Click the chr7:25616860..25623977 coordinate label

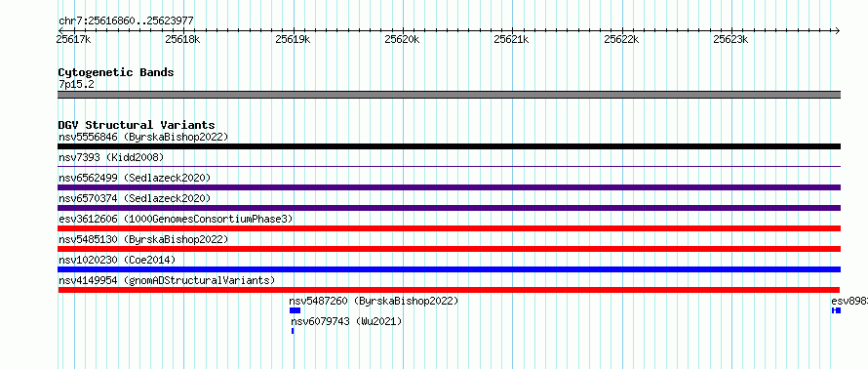[x=126, y=21]
